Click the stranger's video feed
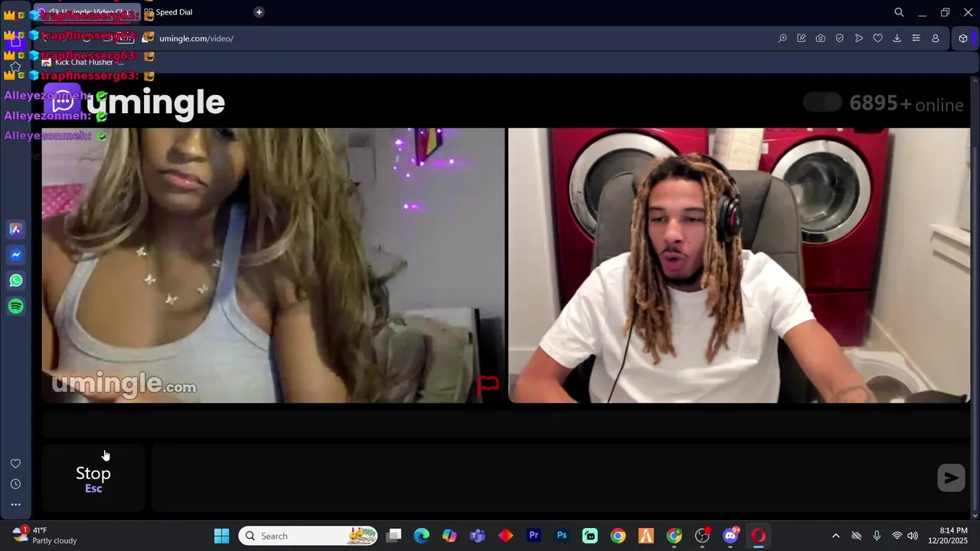 [x=273, y=266]
